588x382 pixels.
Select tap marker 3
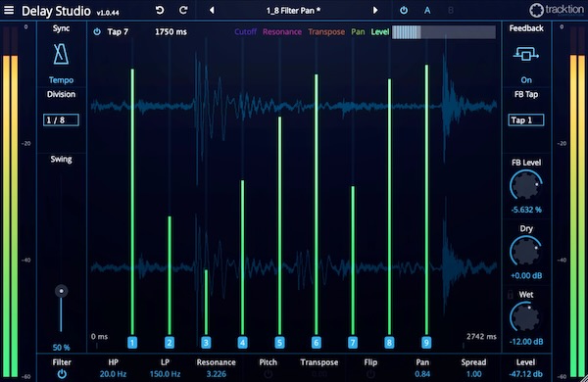pos(206,342)
